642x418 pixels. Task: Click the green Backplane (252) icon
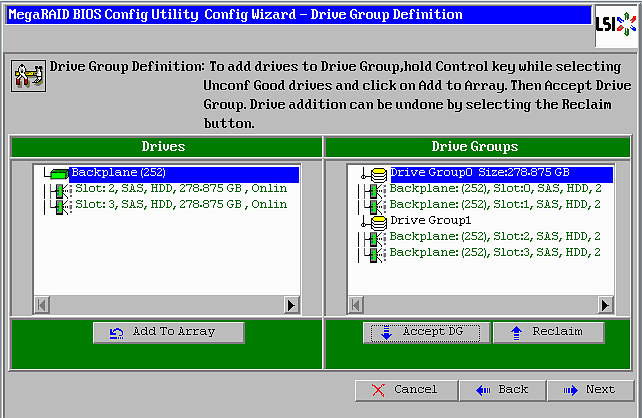(59, 173)
